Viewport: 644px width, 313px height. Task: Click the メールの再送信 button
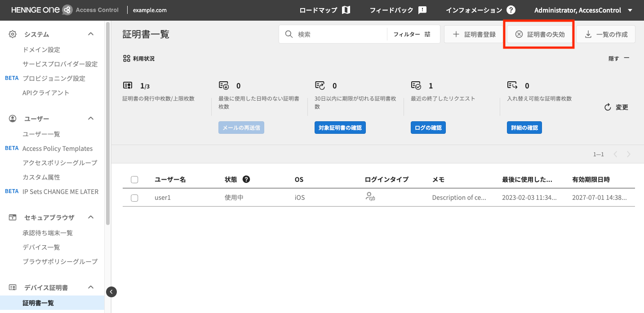(x=241, y=128)
